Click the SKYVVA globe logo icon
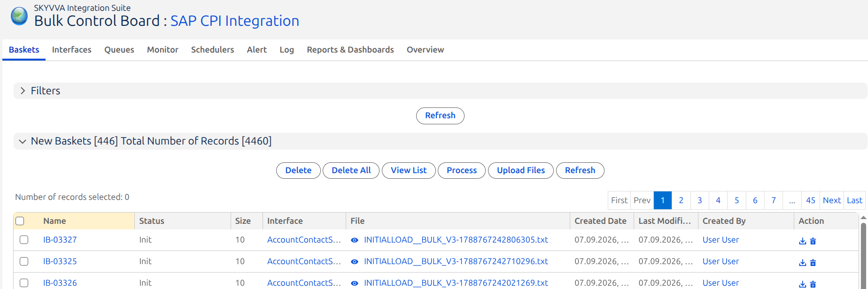This screenshot has height=289, width=868. [19, 16]
